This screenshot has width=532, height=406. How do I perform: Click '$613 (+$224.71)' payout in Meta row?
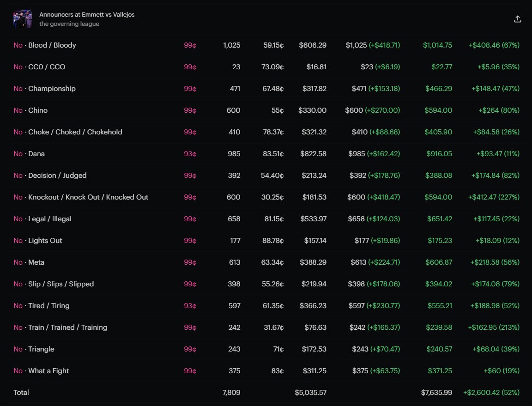375,262
